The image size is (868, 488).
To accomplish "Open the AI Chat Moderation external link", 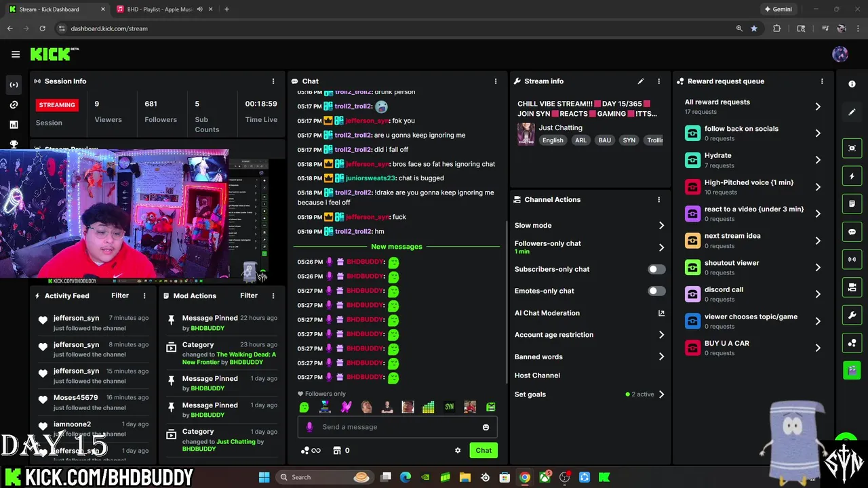I will (x=661, y=313).
